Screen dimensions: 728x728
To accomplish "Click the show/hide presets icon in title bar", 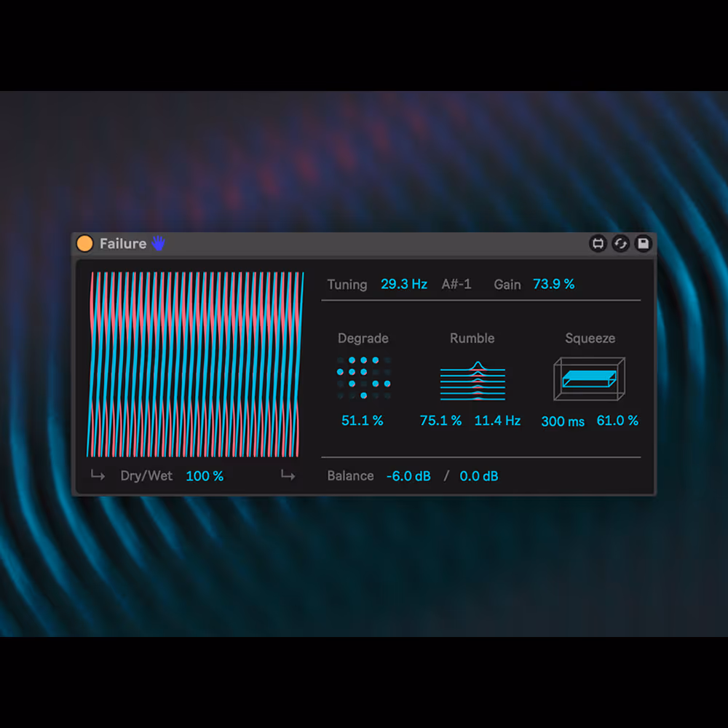I will (598, 244).
